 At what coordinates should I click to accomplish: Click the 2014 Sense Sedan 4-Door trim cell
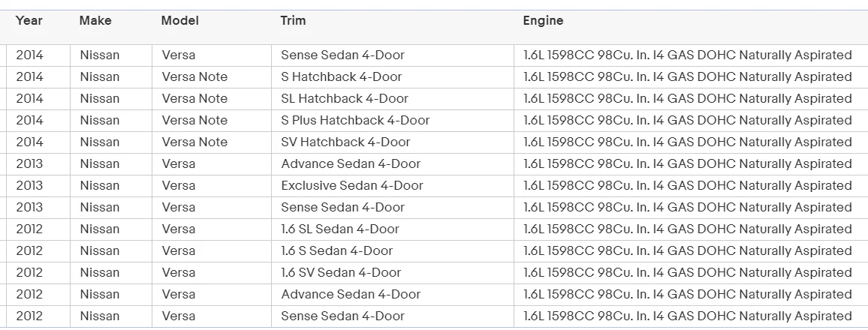(342, 55)
